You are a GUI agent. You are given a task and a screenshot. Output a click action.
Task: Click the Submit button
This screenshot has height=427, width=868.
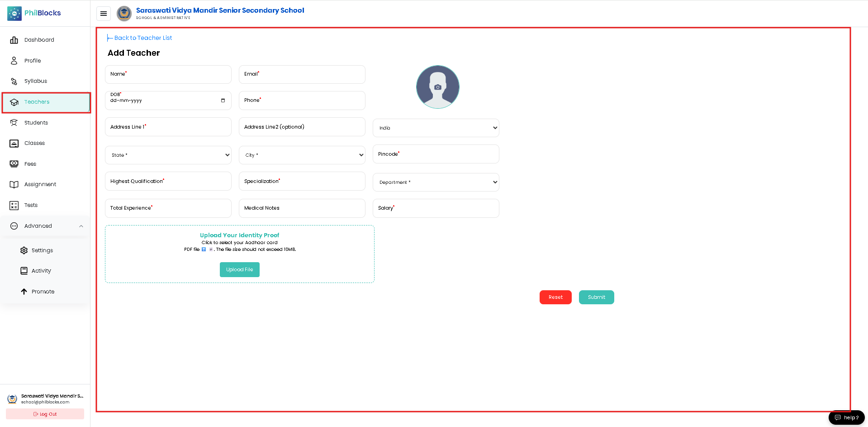[597, 297]
